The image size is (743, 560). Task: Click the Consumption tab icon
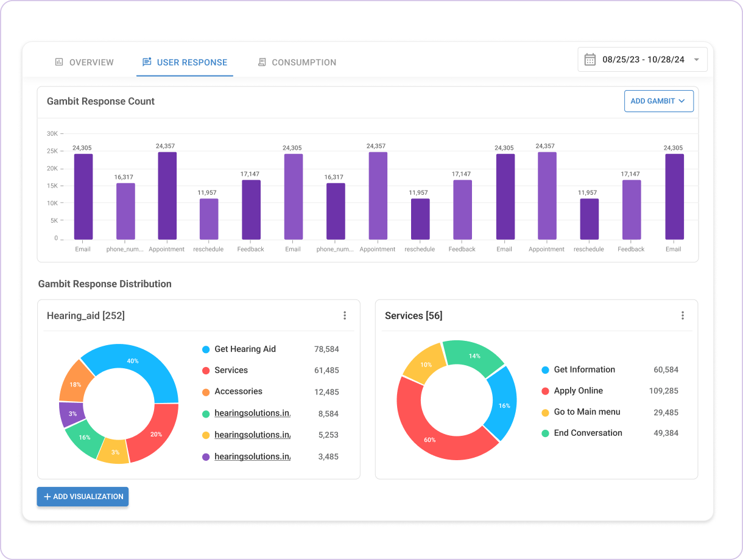coord(262,62)
